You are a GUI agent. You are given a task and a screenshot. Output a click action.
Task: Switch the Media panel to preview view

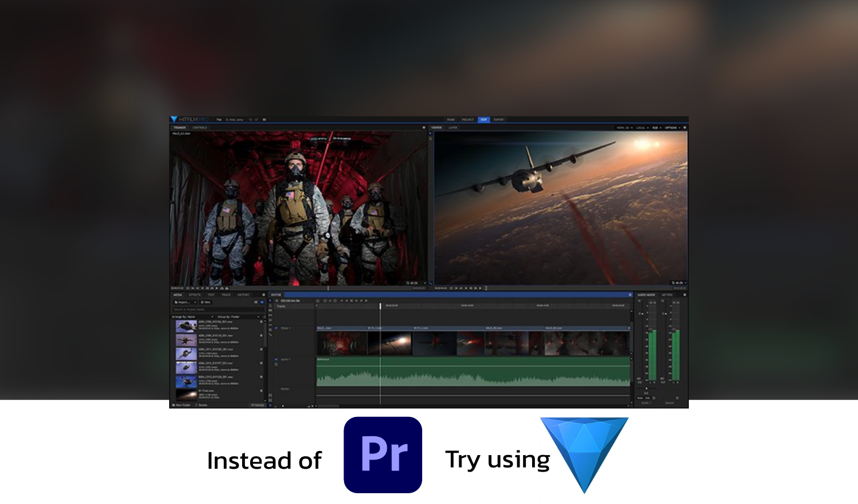pos(262,302)
